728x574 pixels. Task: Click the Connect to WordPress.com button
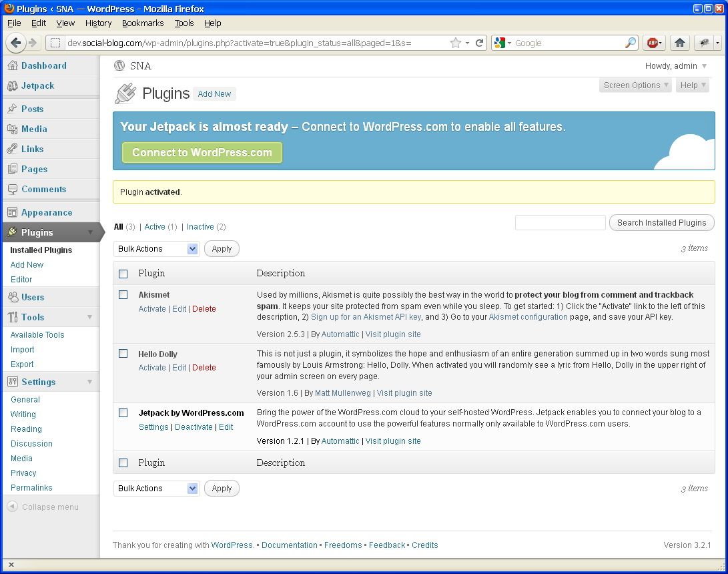202,152
